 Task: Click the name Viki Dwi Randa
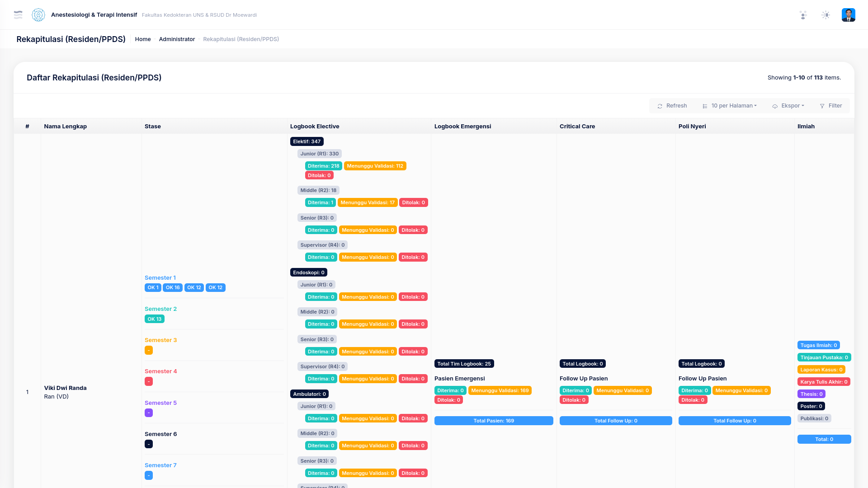click(66, 388)
